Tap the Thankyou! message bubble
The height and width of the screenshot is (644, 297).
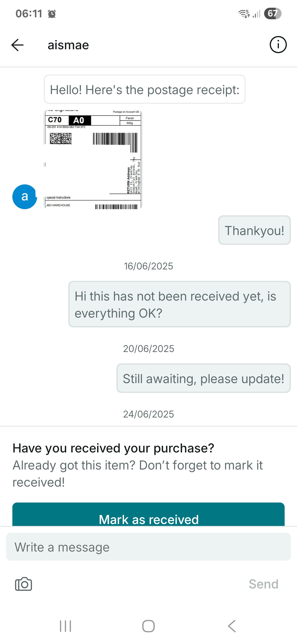tap(254, 230)
